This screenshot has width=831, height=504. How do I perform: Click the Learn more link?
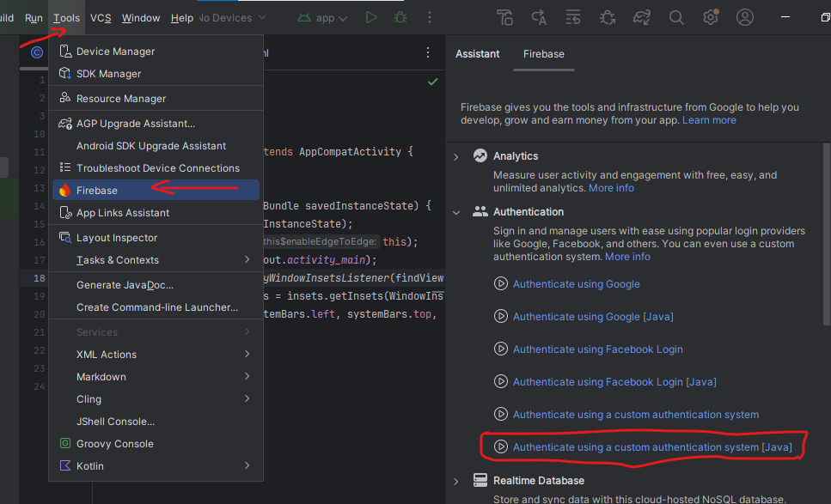click(x=707, y=119)
